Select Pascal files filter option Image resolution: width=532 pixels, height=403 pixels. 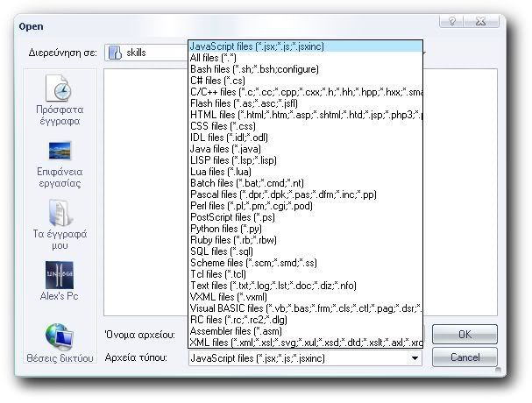point(305,194)
